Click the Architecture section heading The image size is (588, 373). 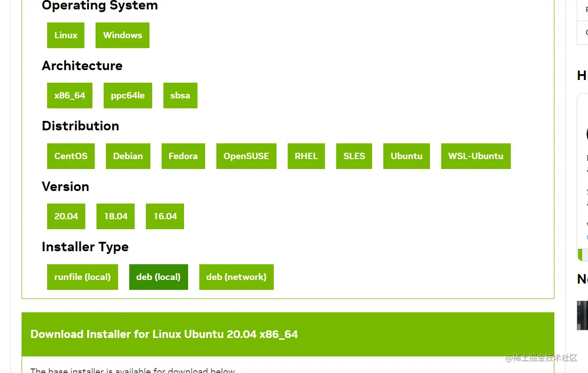82,66
